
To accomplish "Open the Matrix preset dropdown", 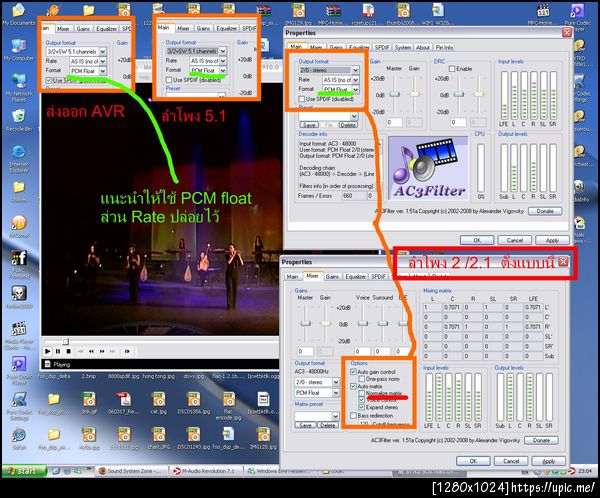I will point(335,416).
